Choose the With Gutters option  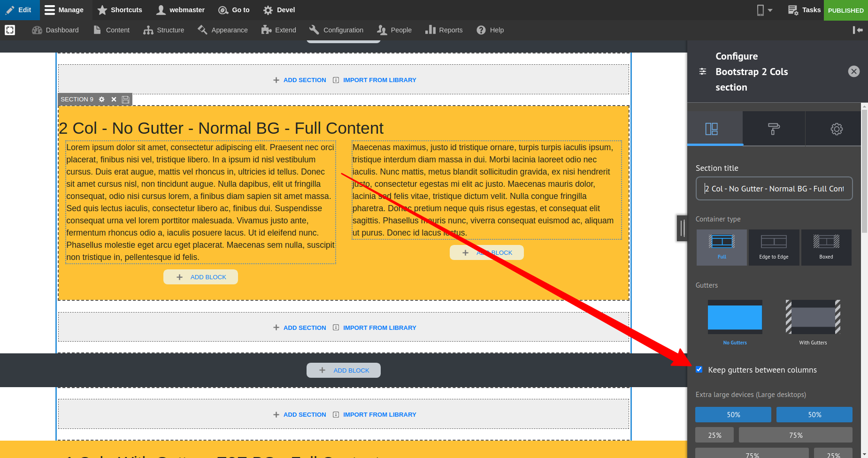coord(812,317)
